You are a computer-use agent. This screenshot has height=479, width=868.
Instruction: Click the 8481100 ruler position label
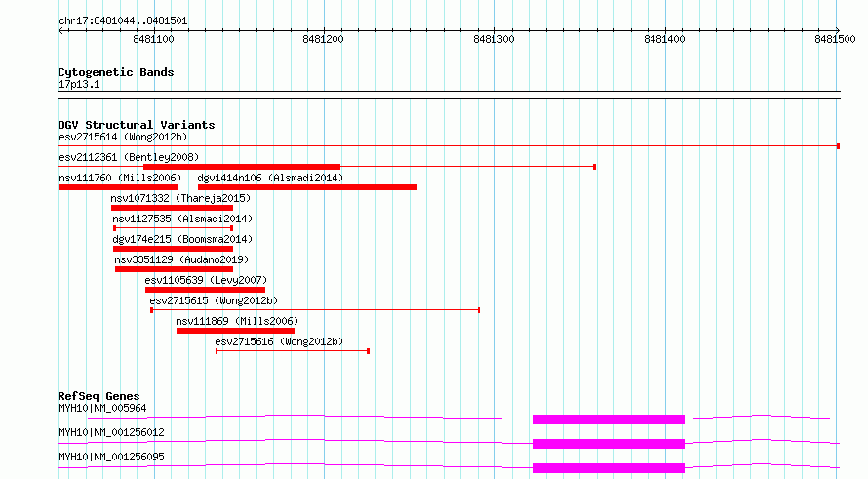[x=153, y=39]
